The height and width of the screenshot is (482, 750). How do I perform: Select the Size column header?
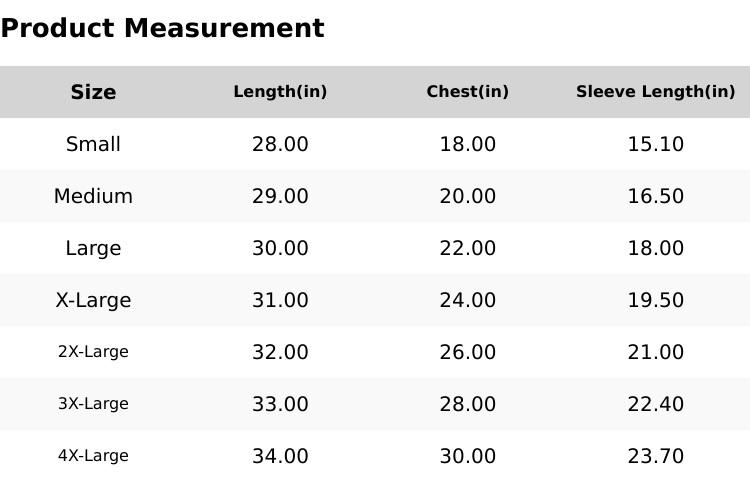click(93, 92)
